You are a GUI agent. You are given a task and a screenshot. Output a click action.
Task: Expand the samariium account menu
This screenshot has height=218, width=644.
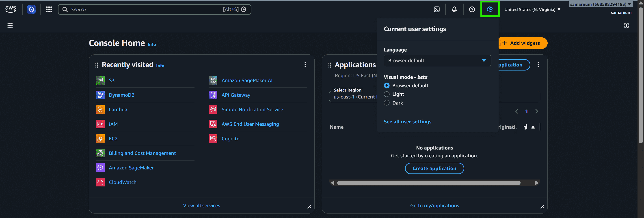click(600, 4)
